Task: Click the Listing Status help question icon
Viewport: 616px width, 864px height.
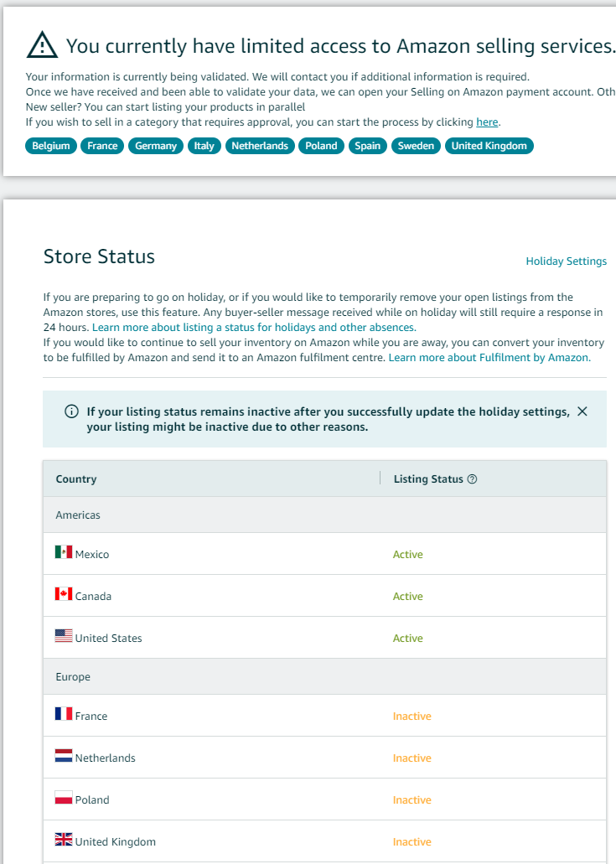Action: coord(472,479)
